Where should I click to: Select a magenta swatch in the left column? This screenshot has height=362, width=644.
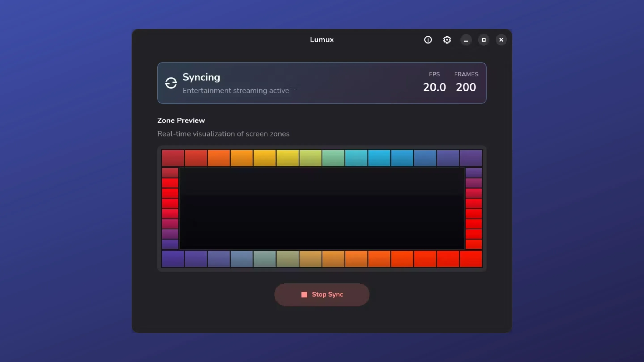(170, 224)
